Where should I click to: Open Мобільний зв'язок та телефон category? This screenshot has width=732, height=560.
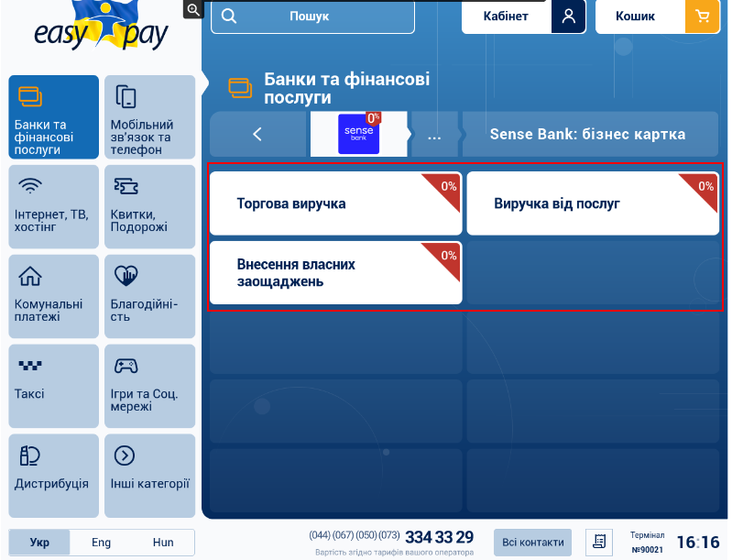click(x=150, y=116)
